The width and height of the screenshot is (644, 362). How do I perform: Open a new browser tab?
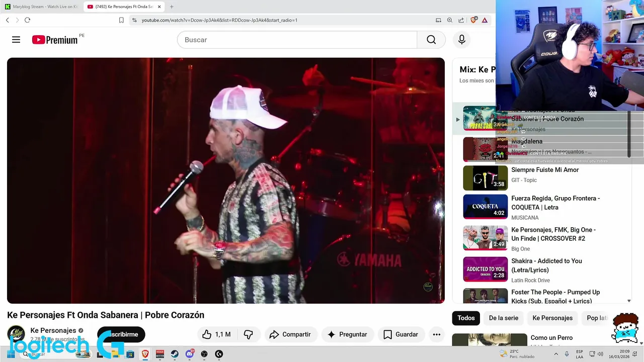[172, 7]
